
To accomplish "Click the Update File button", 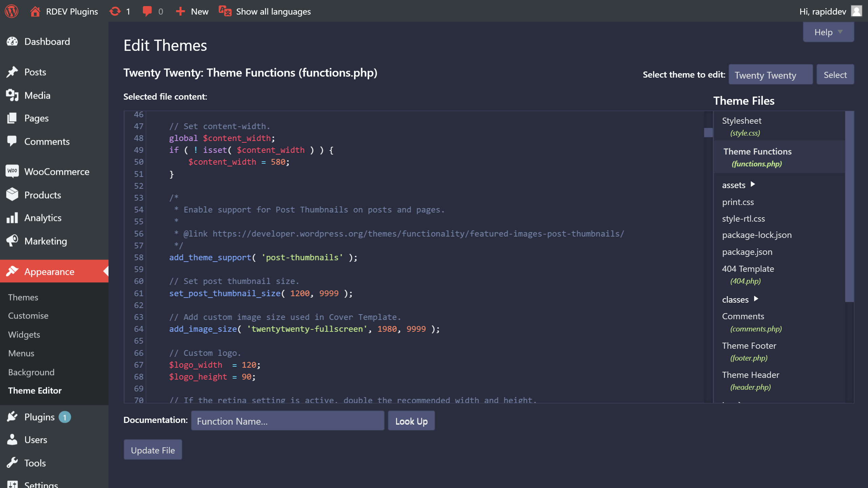I will tap(153, 450).
